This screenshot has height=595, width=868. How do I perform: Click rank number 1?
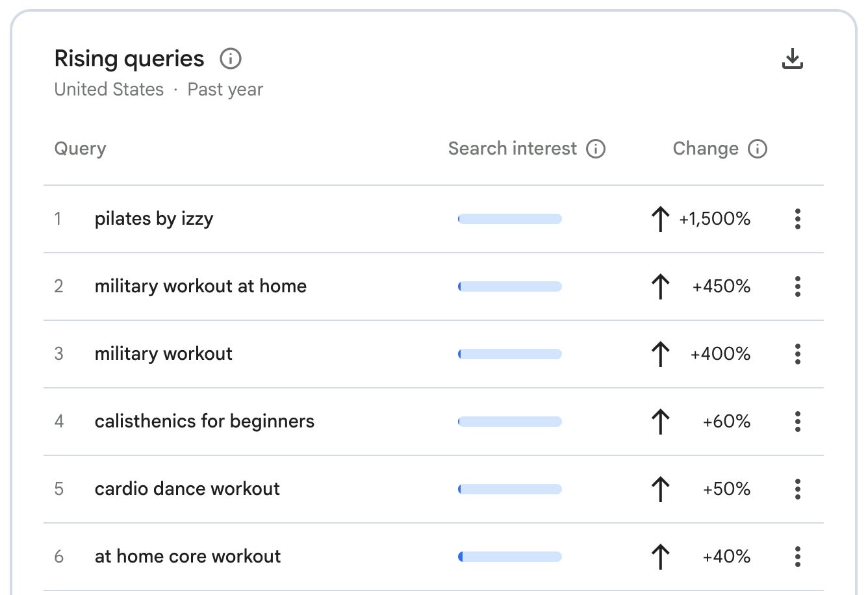coord(58,219)
